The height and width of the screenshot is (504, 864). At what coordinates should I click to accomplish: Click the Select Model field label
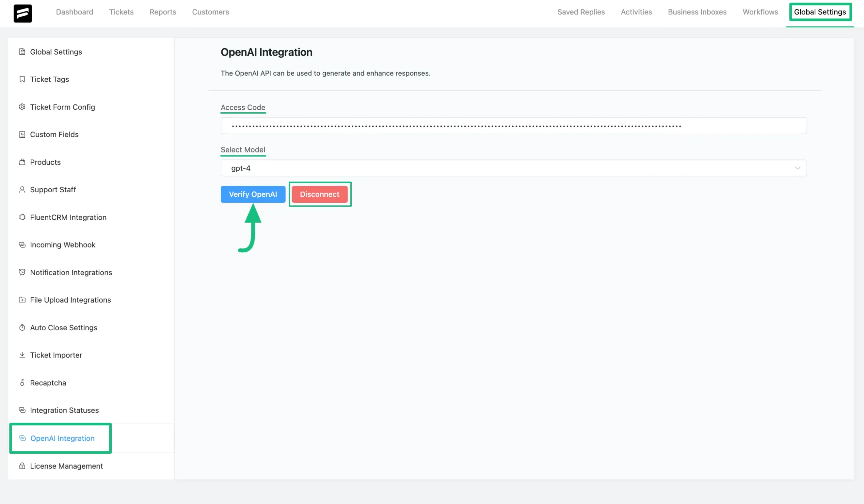(x=243, y=150)
